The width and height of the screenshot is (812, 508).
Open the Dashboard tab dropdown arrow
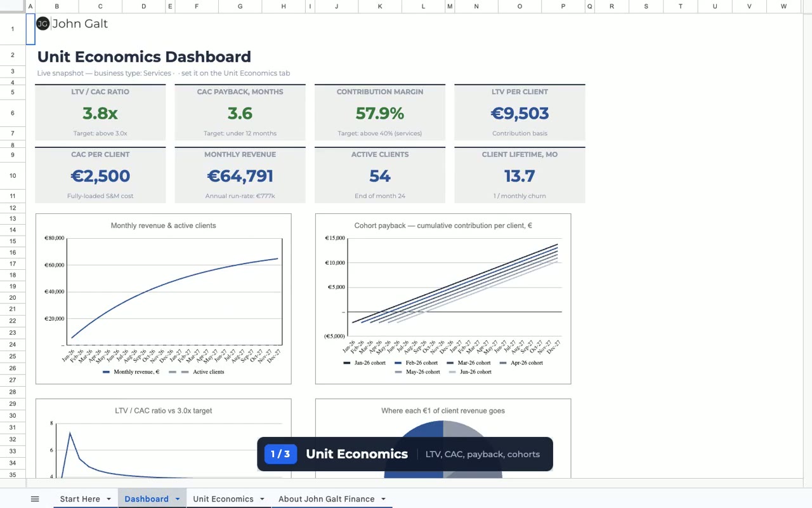pyautogui.click(x=178, y=499)
